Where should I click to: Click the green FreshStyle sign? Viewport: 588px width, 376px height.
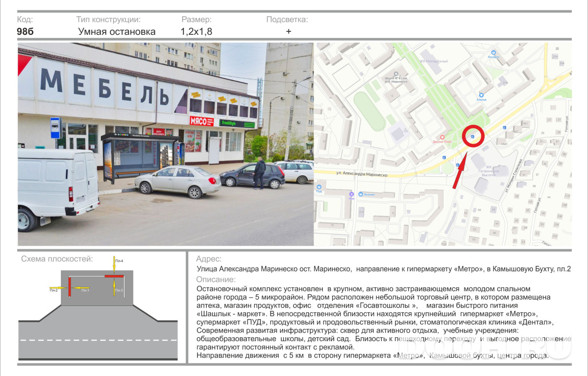237,123
